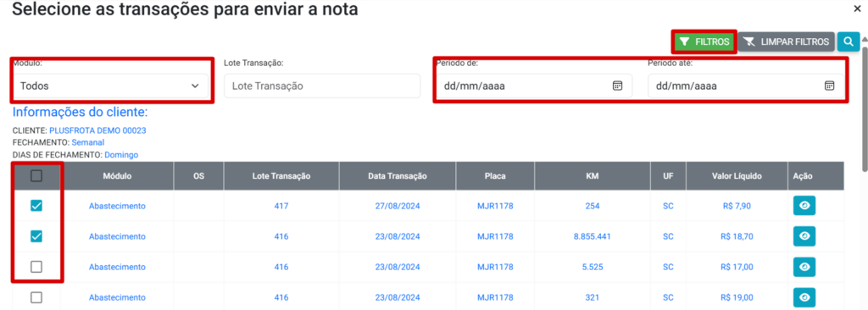Open calendar picker in Período de
The width and height of the screenshot is (868, 310).
[x=617, y=86]
